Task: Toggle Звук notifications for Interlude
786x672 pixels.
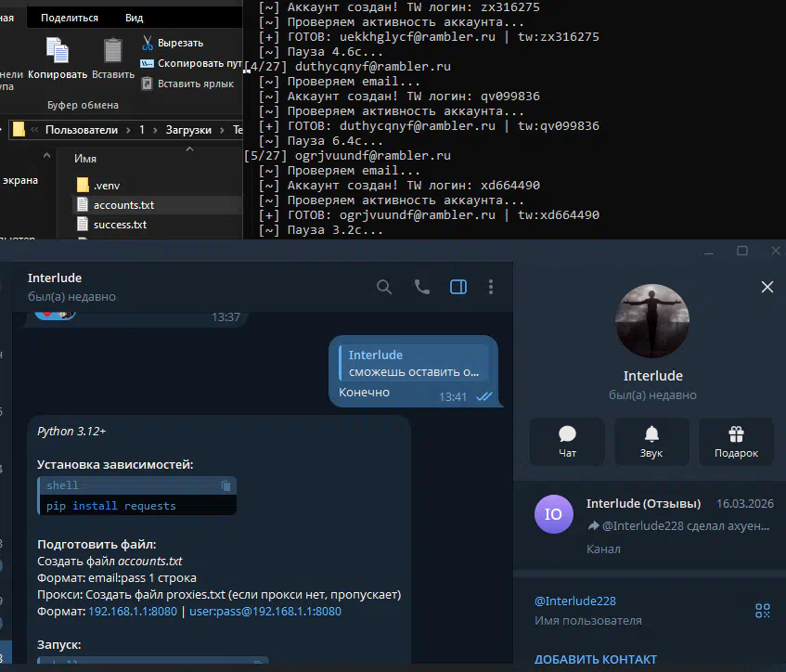Action: (651, 441)
